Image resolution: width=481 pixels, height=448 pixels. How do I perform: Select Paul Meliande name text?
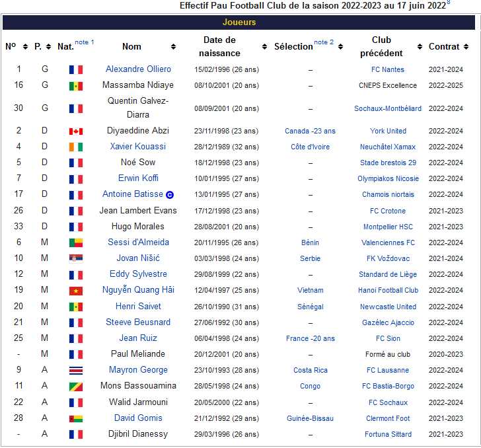(x=138, y=354)
